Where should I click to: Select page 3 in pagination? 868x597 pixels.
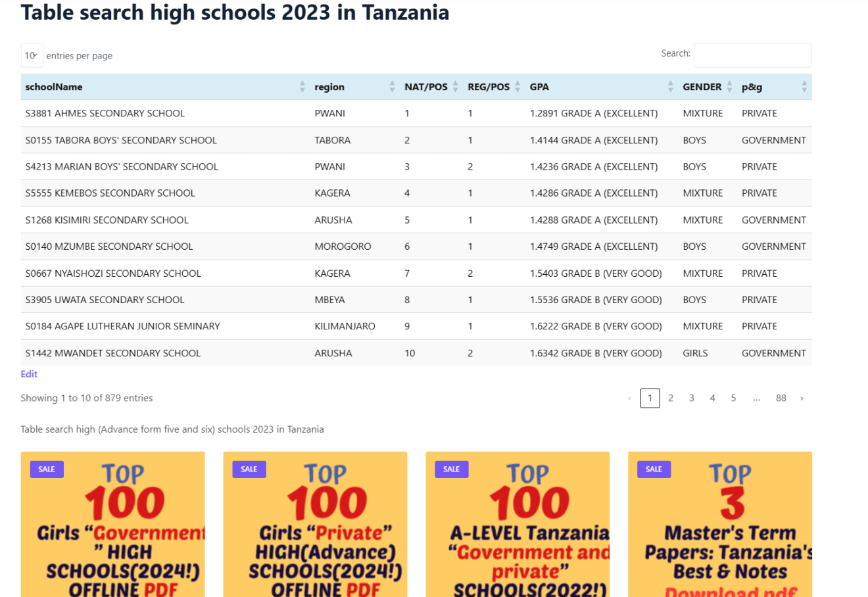click(x=691, y=398)
